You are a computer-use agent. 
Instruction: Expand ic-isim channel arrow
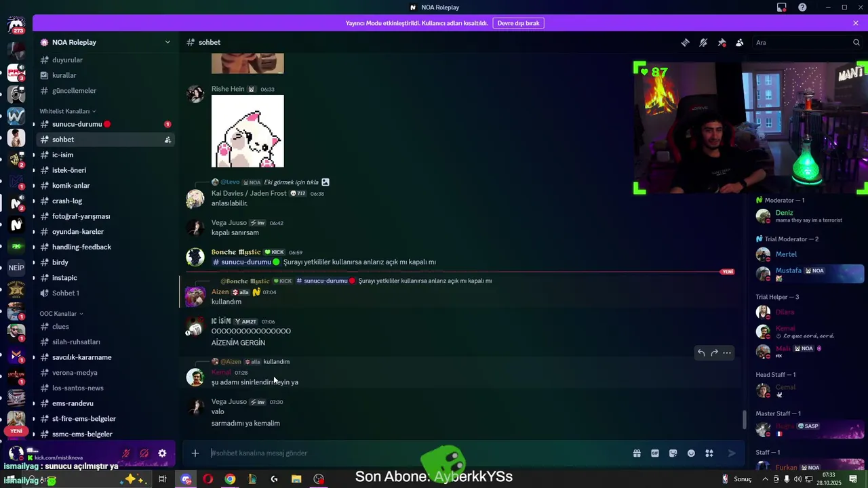[x=34, y=155]
